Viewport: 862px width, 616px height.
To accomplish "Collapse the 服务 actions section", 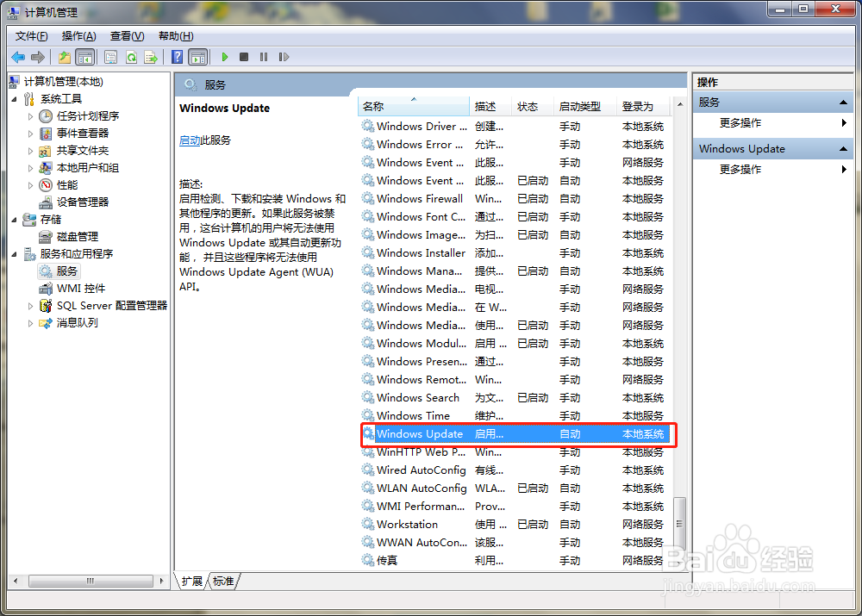I will point(843,103).
